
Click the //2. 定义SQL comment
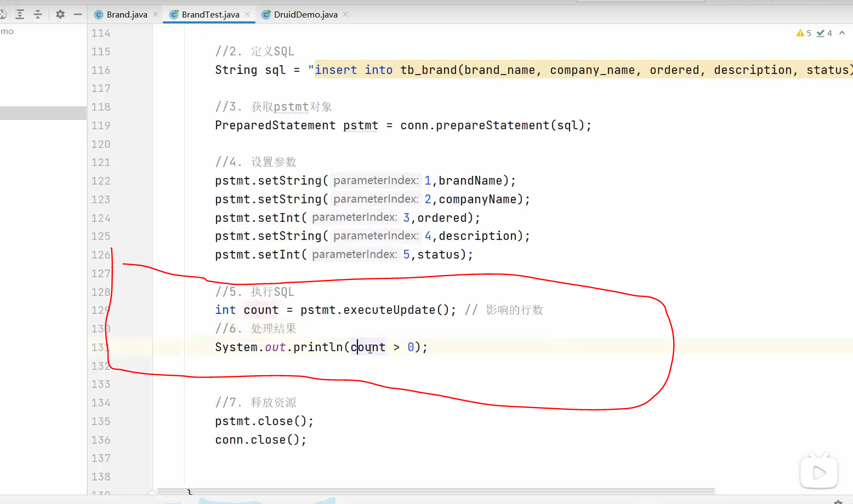(x=255, y=51)
